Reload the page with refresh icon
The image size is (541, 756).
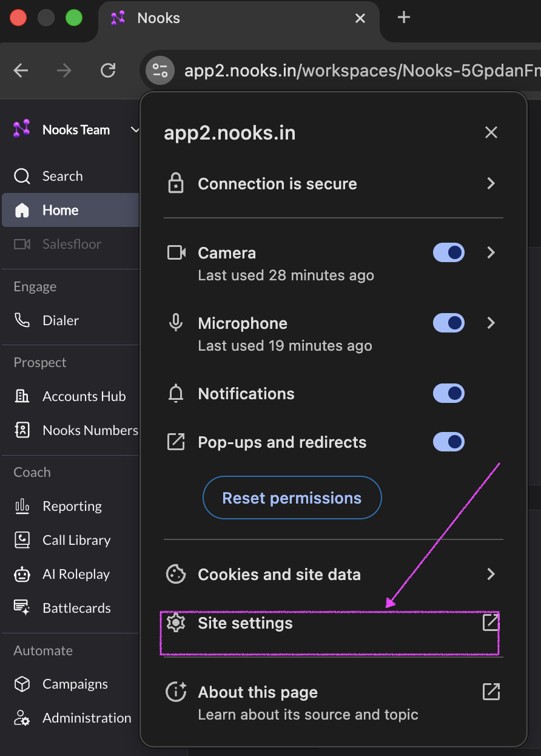click(x=108, y=71)
